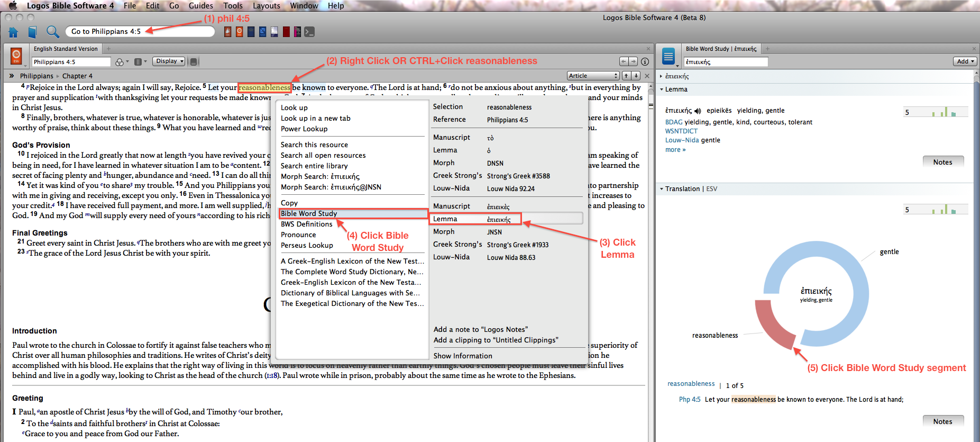Open the Add dropdown in Word Study
980x442 pixels.
coord(966,61)
